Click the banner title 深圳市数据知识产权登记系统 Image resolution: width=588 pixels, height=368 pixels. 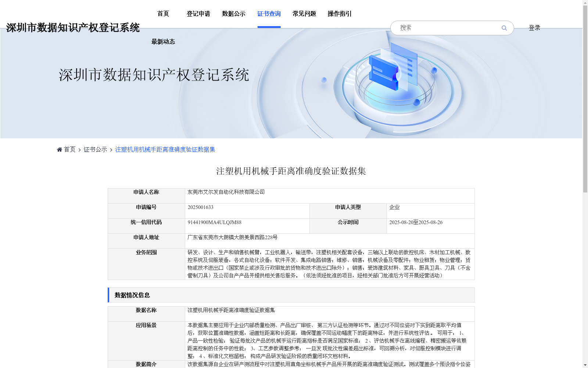pyautogui.click(x=154, y=75)
